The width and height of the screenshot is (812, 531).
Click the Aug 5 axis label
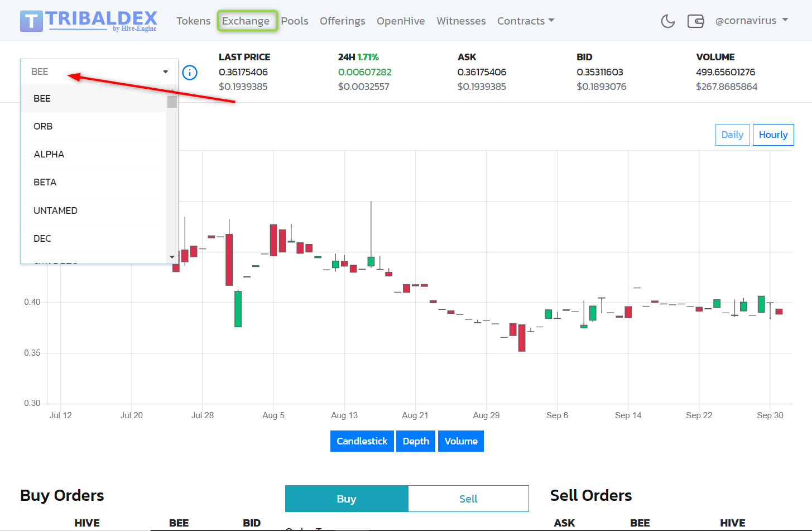point(273,415)
